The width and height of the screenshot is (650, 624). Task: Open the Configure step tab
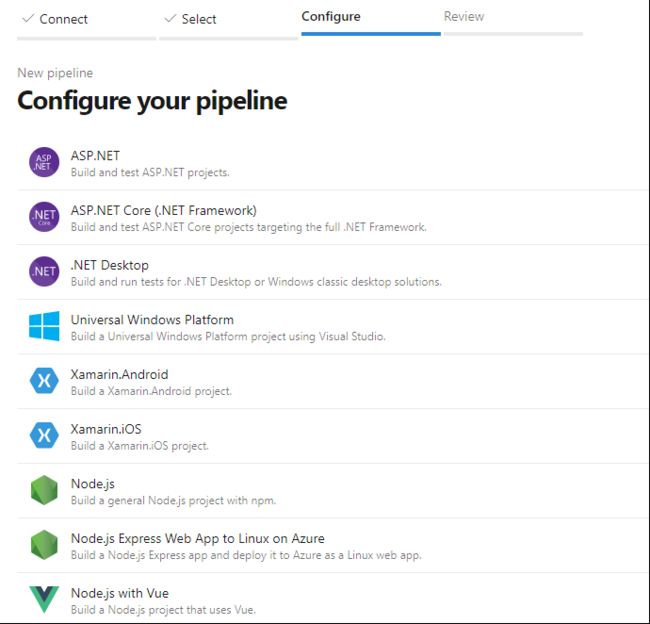tap(331, 17)
